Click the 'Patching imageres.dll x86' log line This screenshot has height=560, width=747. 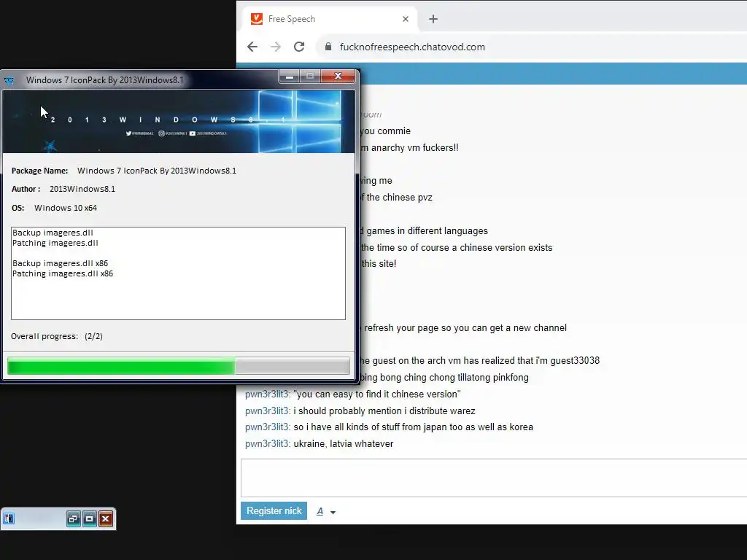[63, 274]
